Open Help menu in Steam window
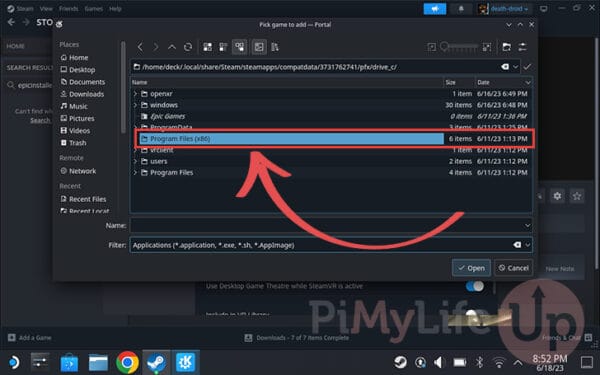Viewport: 600px width, 375px height. [x=115, y=8]
